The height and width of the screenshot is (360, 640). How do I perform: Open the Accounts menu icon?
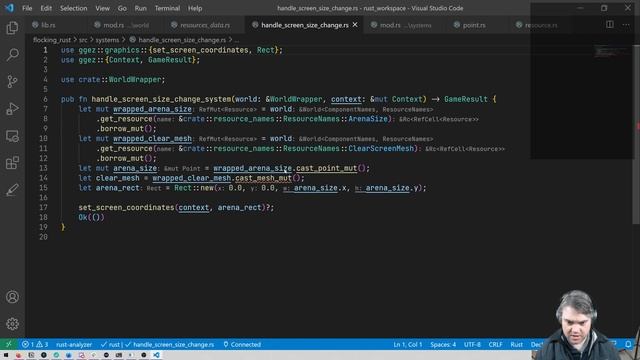[12, 297]
